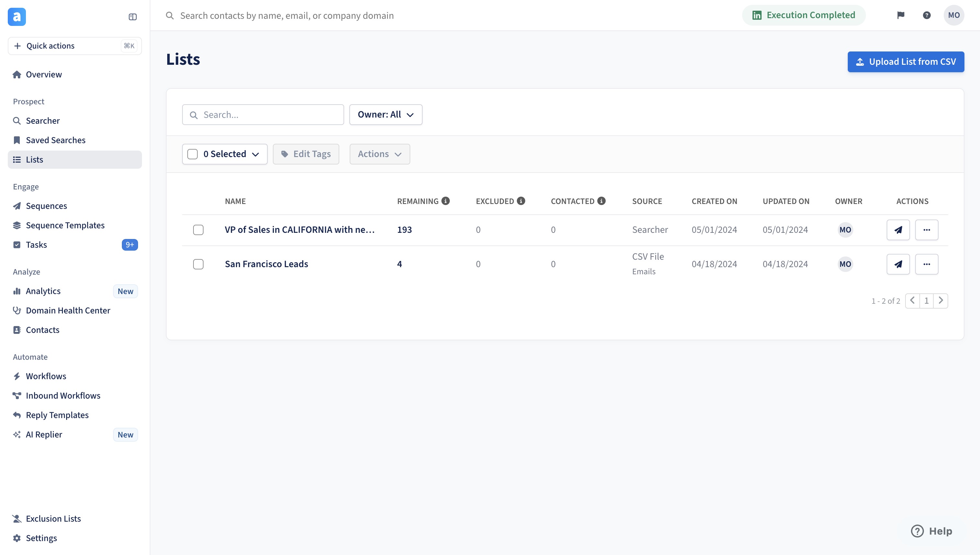Click Upload List from CSV button

point(905,62)
